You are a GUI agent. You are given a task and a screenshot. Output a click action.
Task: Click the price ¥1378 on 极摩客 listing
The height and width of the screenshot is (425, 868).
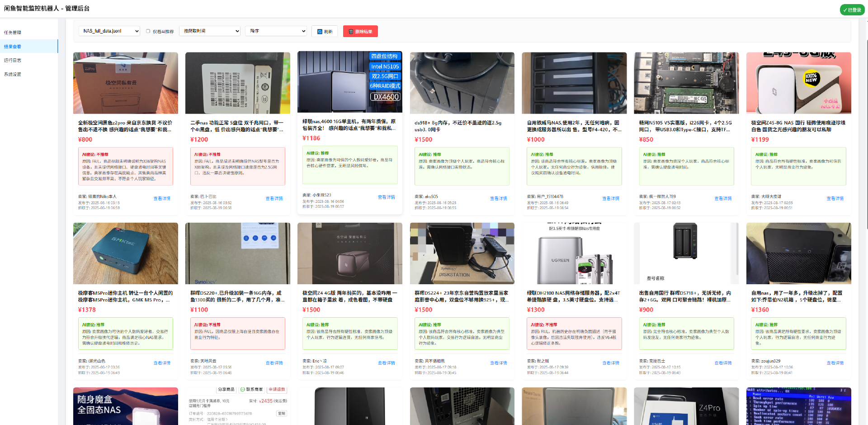tap(87, 310)
